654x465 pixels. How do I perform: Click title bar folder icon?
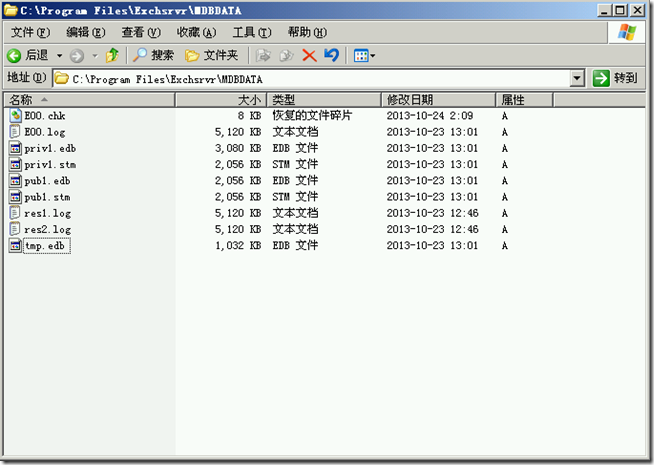(11, 10)
